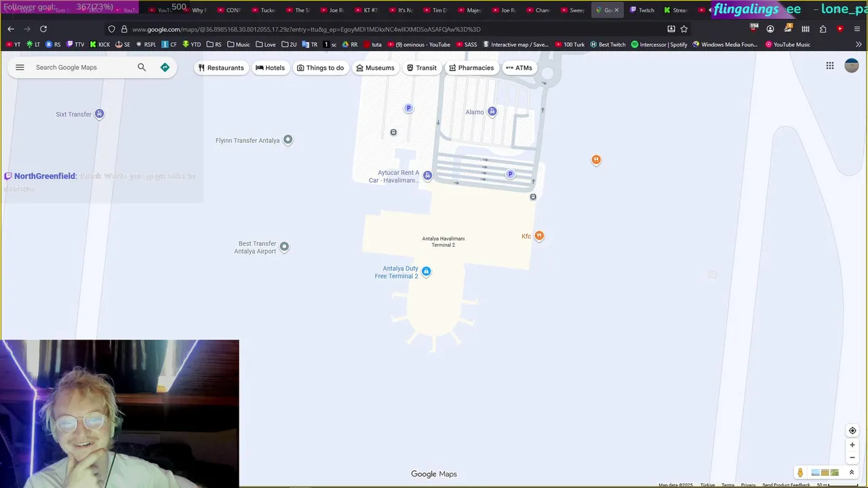868x488 pixels.
Task: Close the active Google Maps tab
Action: [616, 10]
